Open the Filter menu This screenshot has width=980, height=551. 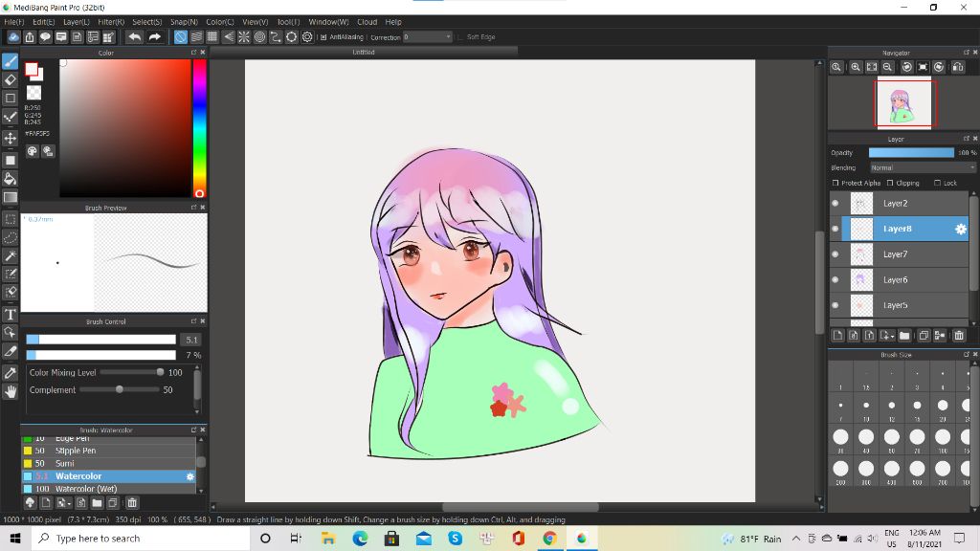111,22
